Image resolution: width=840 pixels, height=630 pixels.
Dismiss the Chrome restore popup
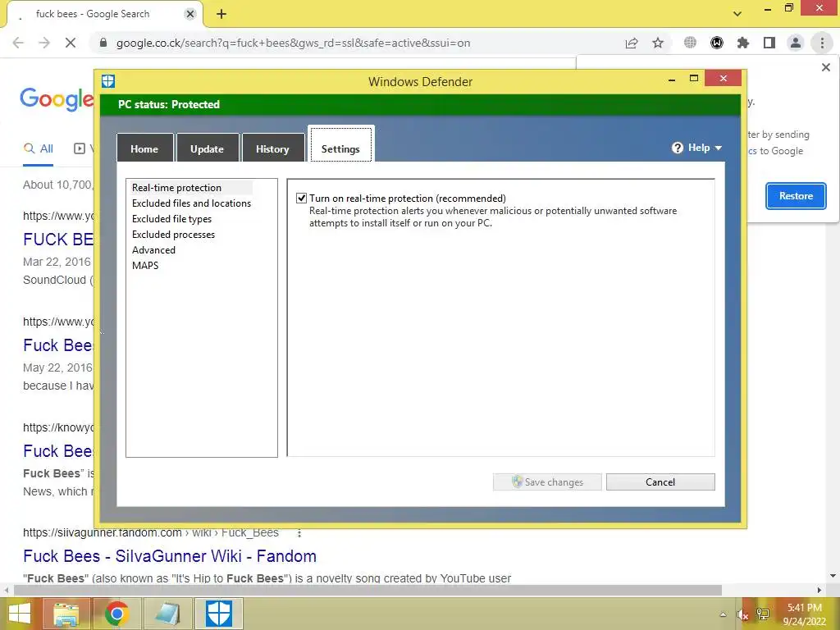click(825, 67)
